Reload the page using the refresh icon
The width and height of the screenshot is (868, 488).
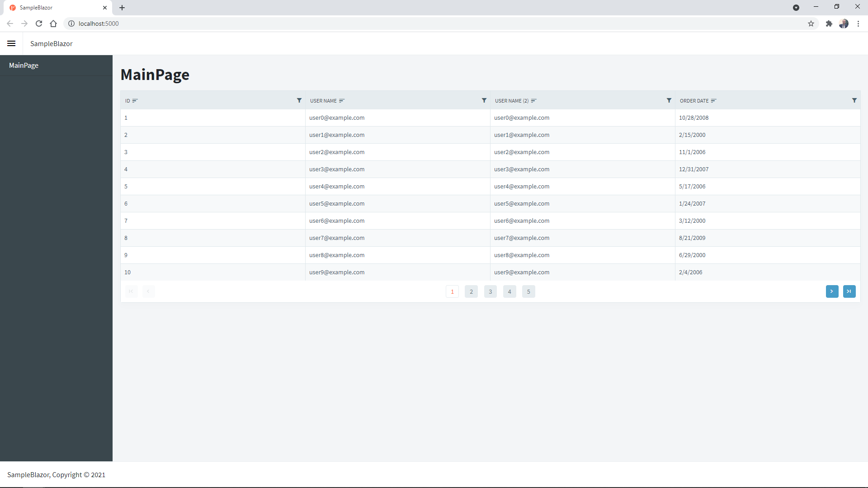pyautogui.click(x=39, y=23)
